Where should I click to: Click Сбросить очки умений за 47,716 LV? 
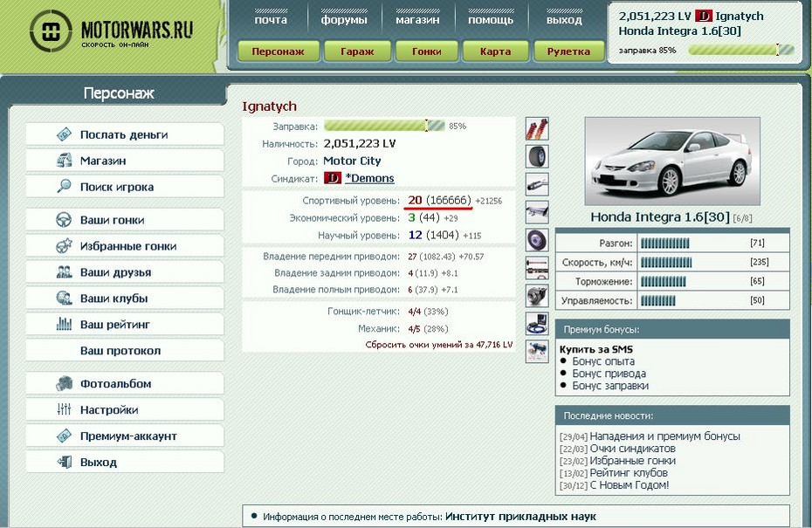pyautogui.click(x=438, y=344)
